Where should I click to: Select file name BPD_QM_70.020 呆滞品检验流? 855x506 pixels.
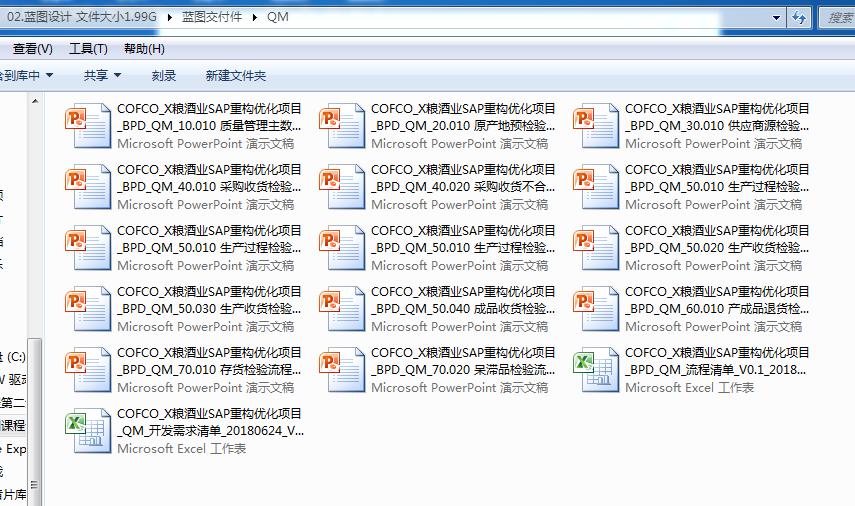coord(463,362)
